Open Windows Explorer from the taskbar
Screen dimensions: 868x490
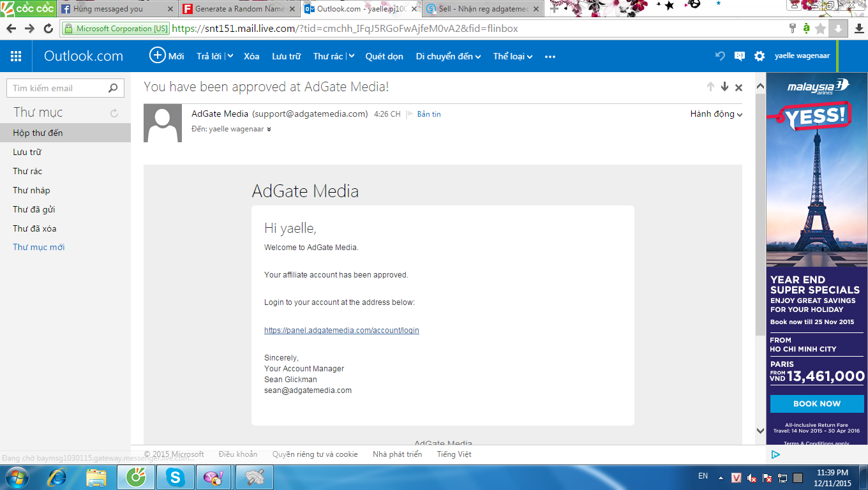pyautogui.click(x=97, y=477)
